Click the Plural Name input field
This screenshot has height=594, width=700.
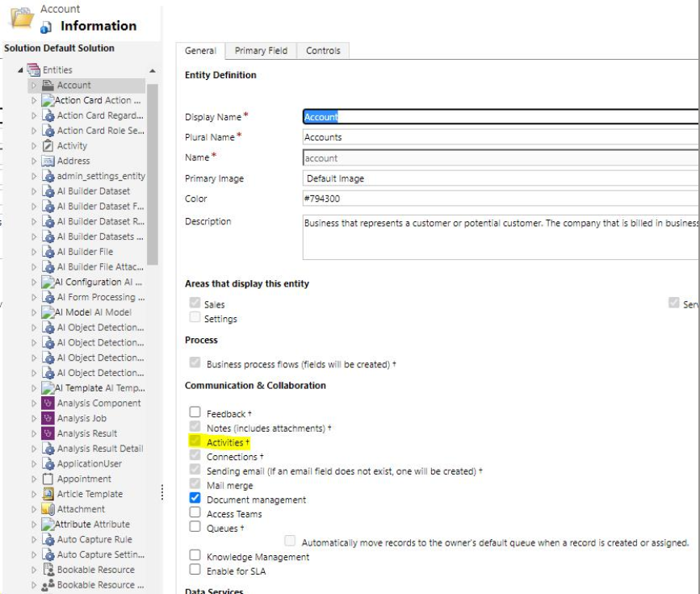click(x=501, y=137)
